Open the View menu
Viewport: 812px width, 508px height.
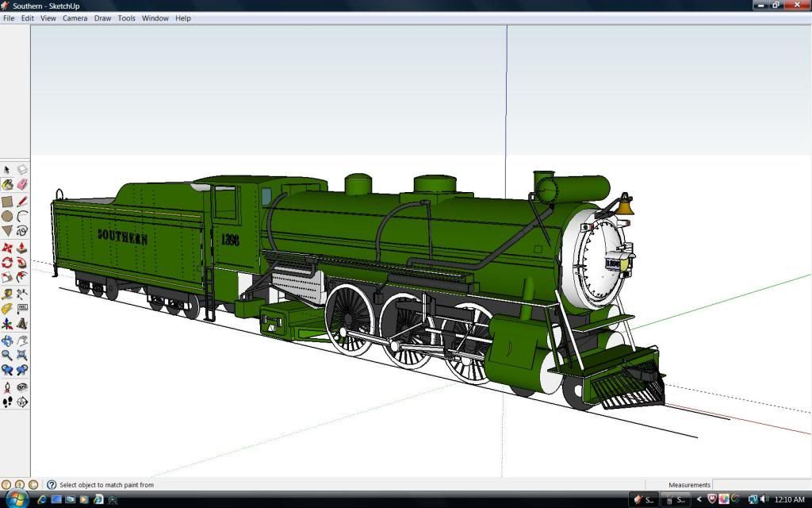(48, 18)
